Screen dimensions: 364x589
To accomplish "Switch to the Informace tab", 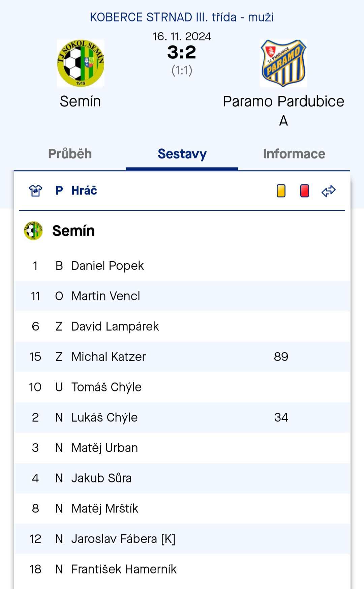I will click(294, 154).
